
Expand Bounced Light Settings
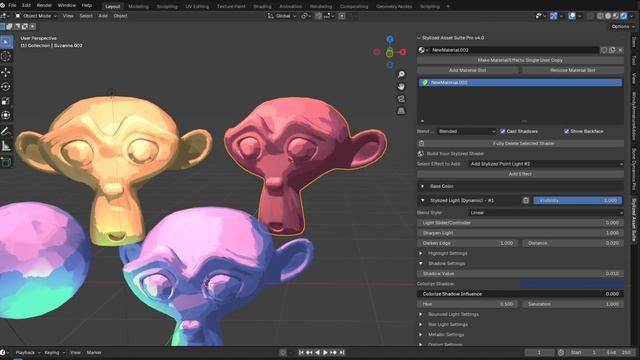[421, 314]
